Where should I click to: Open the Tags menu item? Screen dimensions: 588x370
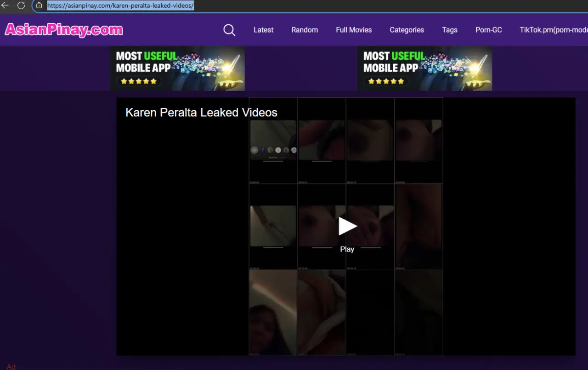(450, 30)
